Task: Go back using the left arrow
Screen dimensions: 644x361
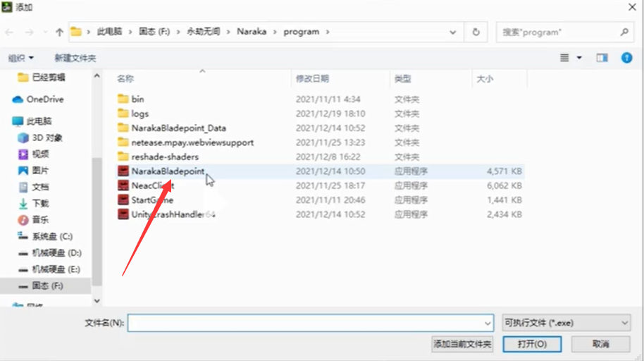Action: pyautogui.click(x=9, y=32)
